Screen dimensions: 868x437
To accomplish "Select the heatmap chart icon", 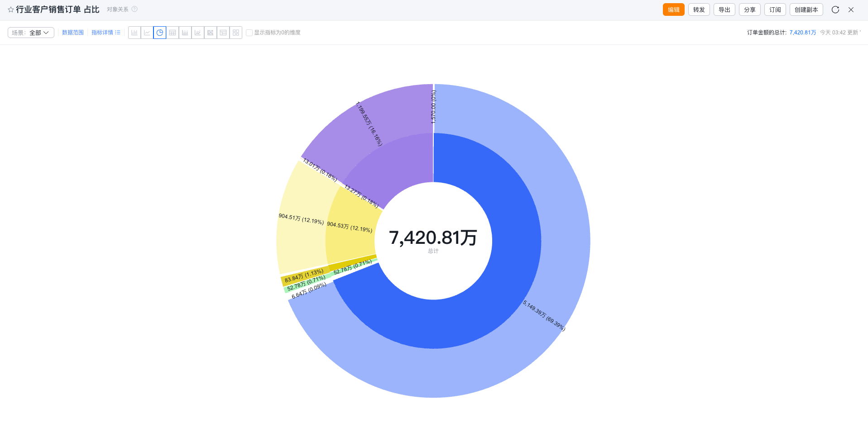I will click(211, 33).
